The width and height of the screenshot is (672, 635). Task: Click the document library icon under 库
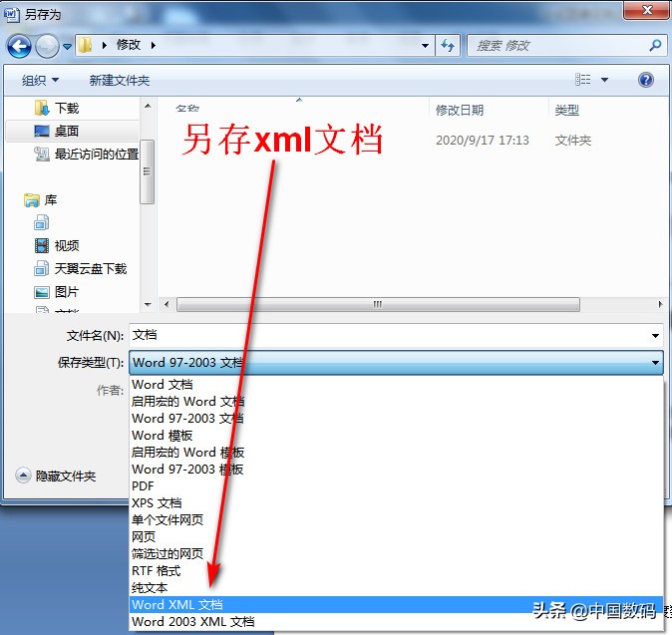tap(42, 223)
